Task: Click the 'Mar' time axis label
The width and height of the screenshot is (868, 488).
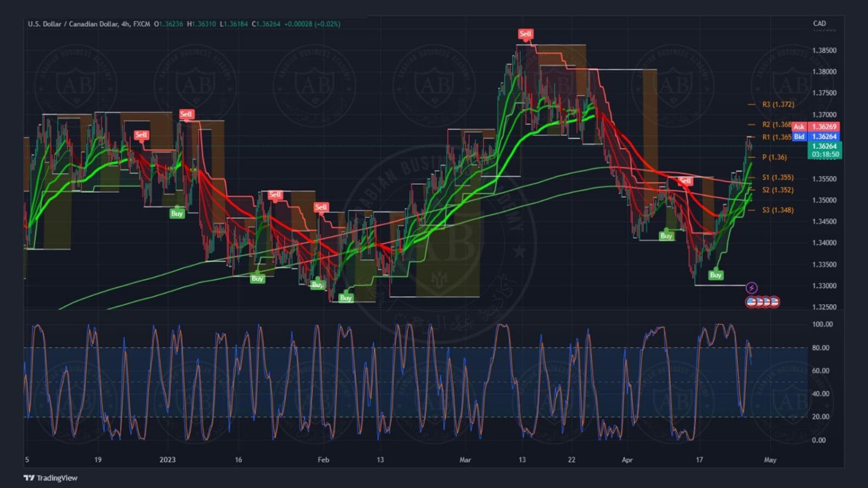Action: tap(465, 460)
